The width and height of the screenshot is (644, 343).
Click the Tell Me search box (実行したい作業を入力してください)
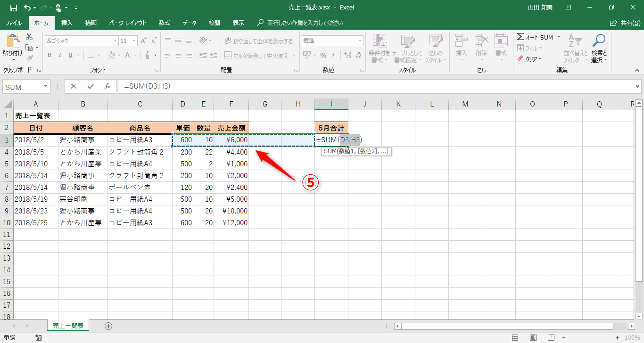tap(300, 23)
